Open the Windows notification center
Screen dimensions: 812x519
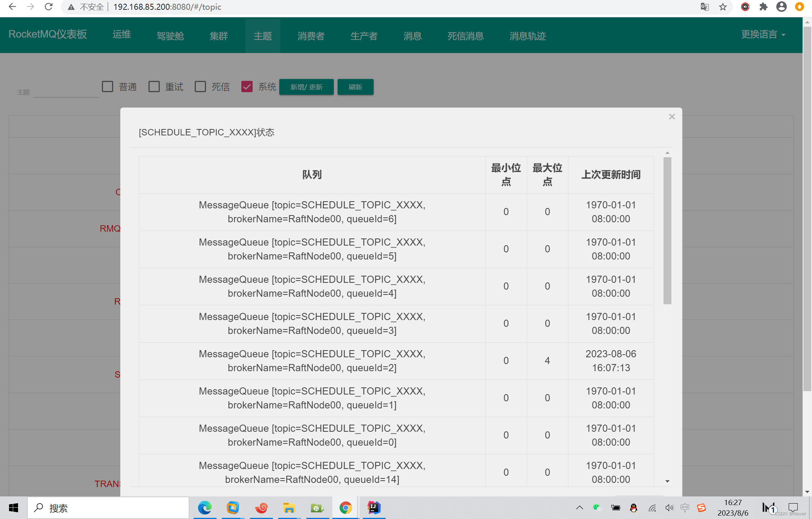793,508
